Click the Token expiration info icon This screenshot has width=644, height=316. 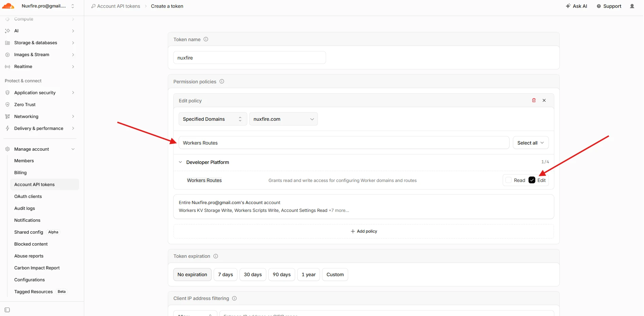tap(216, 256)
